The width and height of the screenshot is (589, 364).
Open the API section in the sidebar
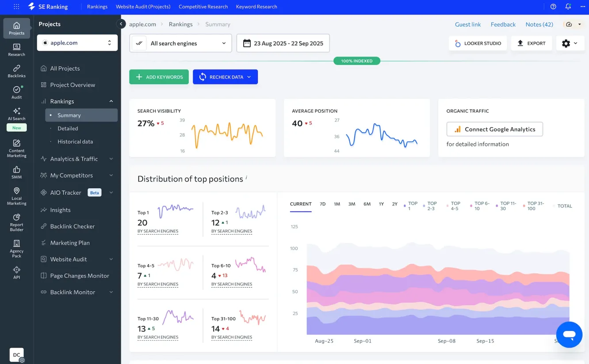[x=16, y=273]
